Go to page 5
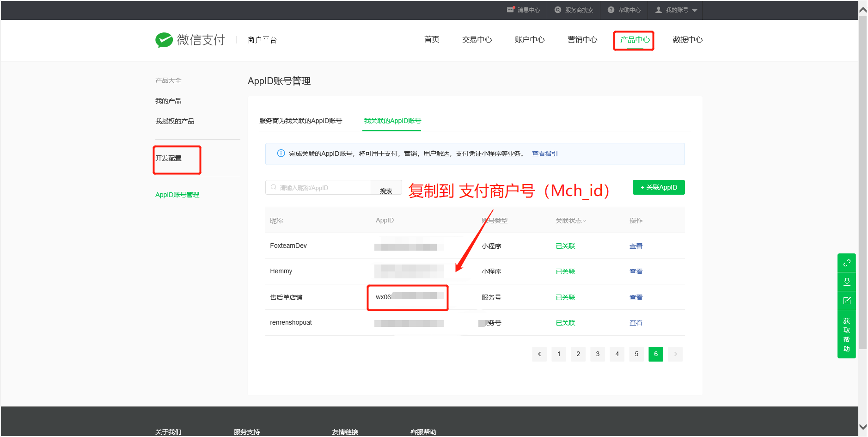Screen dimensions: 868x437 [636, 354]
